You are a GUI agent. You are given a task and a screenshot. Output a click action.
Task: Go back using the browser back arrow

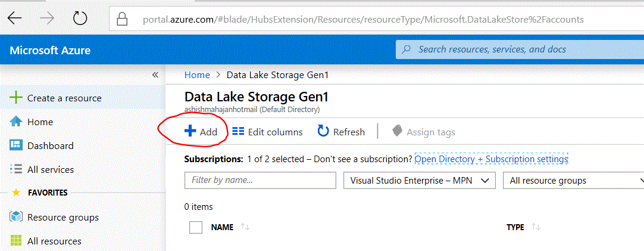pos(15,19)
